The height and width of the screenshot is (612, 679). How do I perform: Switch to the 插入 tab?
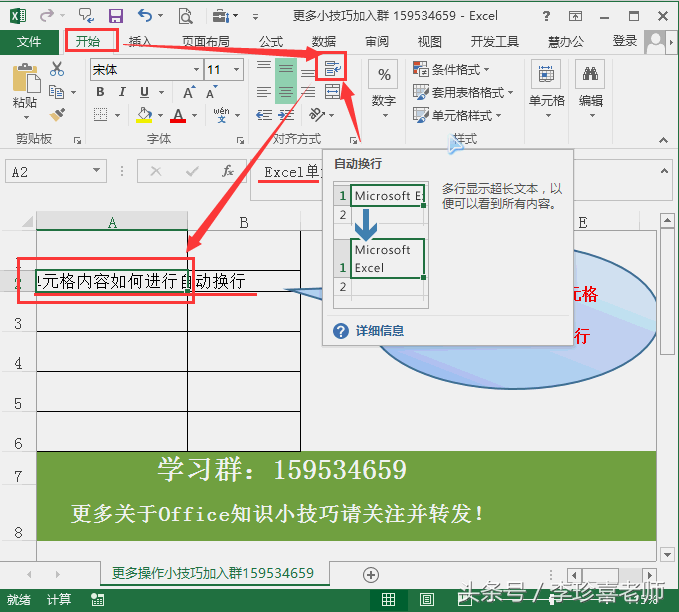[x=140, y=42]
